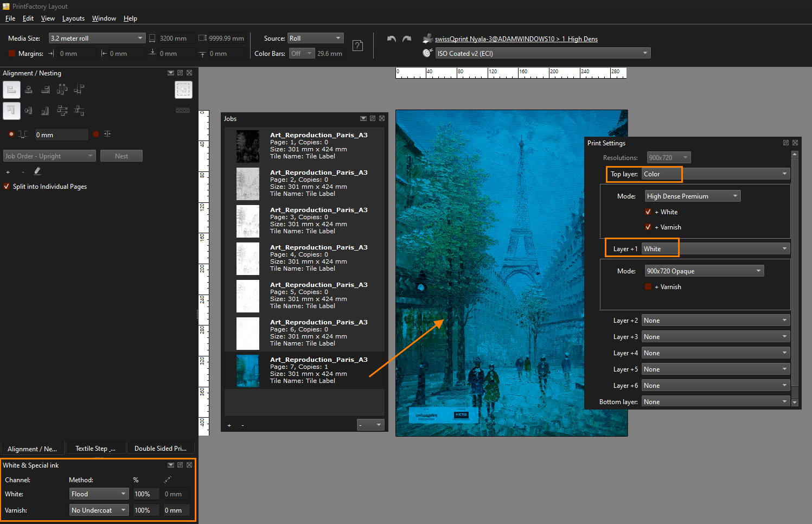This screenshot has height=524, width=812.
Task: Select the align vertical centers icon
Action: (29, 111)
